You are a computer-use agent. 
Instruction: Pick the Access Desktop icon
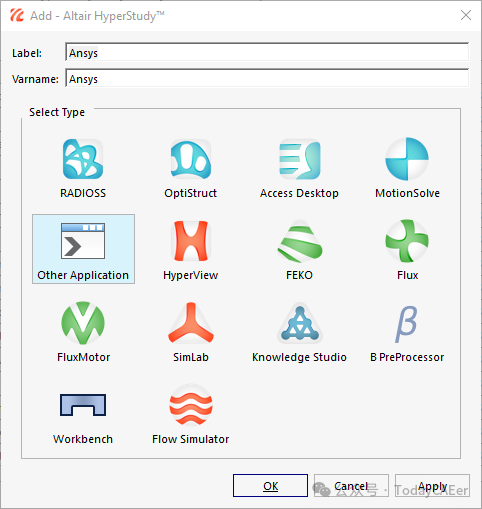coord(299,159)
